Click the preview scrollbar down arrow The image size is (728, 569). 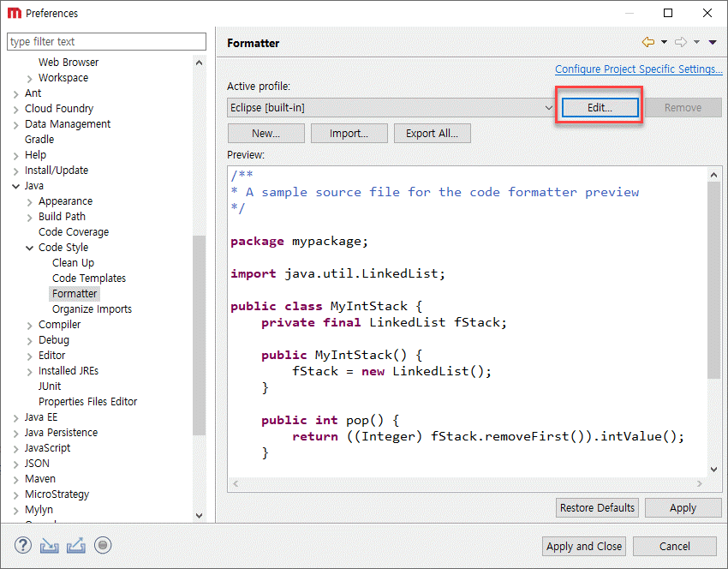[713, 469]
